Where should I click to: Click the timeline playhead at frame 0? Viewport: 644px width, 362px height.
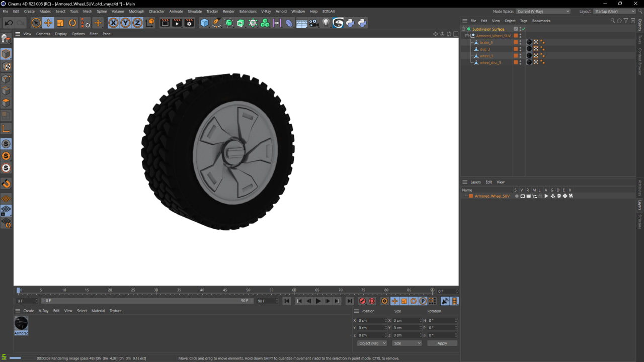point(19,290)
